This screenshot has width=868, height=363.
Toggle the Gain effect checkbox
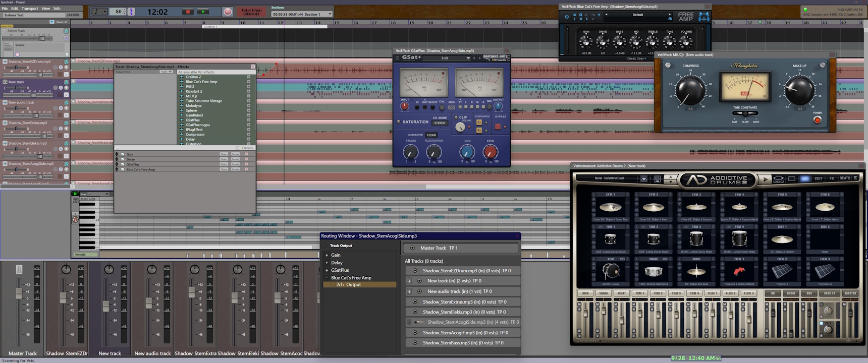click(x=123, y=154)
